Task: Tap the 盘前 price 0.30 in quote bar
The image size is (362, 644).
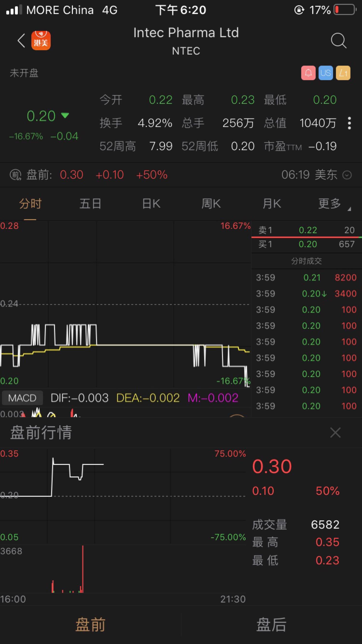Action: pos(71,175)
